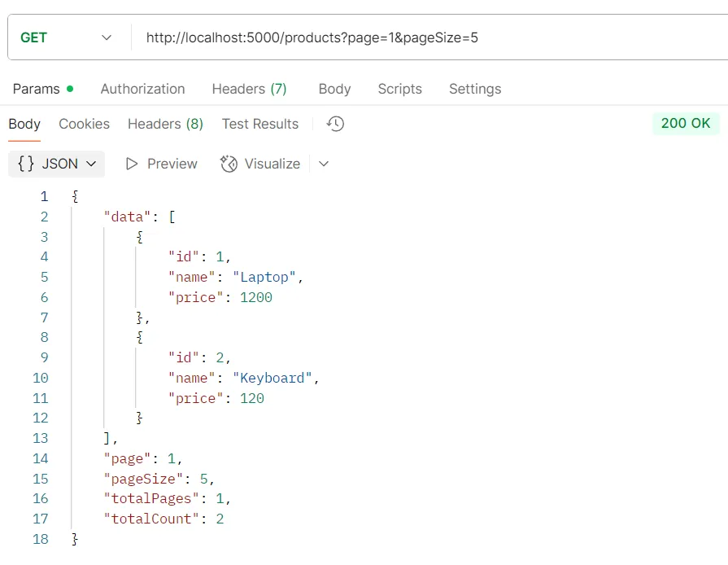Click the Preview play icon
The width and height of the screenshot is (728, 565).
[132, 164]
